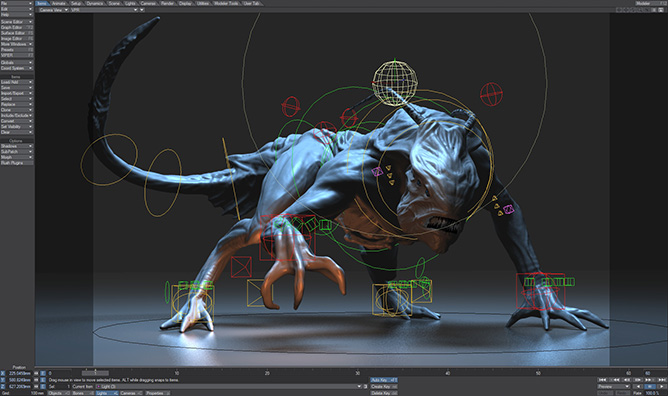Image resolution: width=668 pixels, height=396 pixels.
Task: Switch to the Dynamics tab
Action: click(95, 3)
